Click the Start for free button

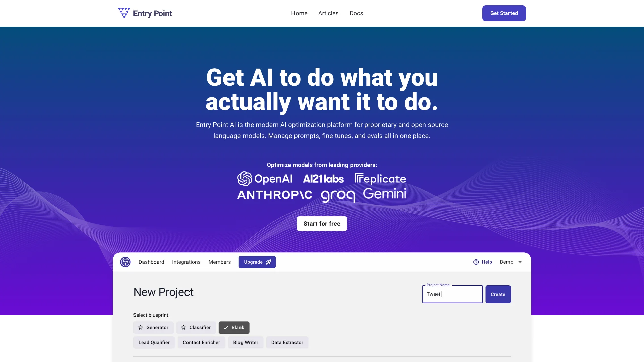pyautogui.click(x=322, y=224)
